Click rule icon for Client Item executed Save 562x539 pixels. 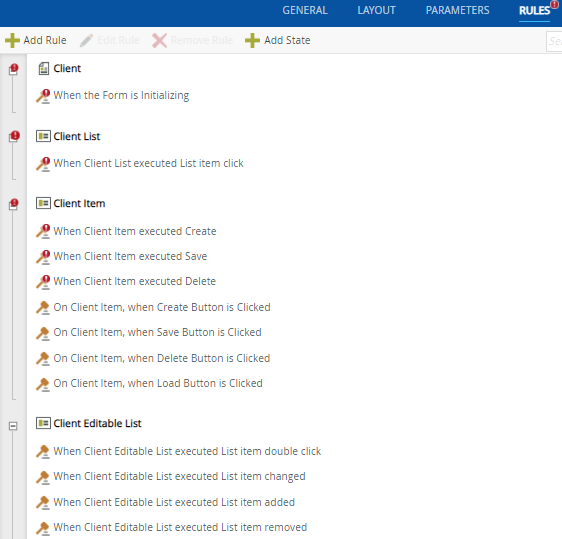pyautogui.click(x=43, y=257)
